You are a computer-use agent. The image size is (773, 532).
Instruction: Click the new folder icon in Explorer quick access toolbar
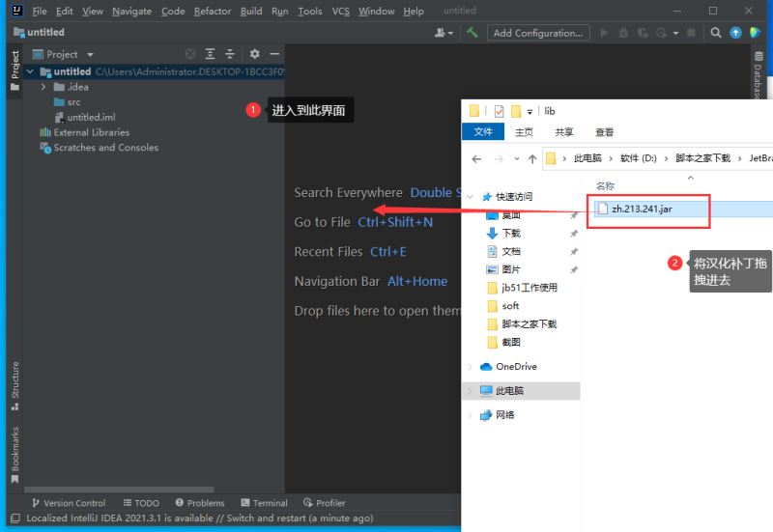point(516,111)
